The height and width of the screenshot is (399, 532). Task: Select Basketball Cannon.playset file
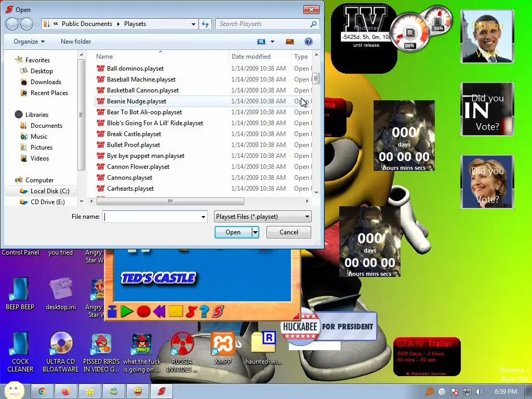coord(142,90)
